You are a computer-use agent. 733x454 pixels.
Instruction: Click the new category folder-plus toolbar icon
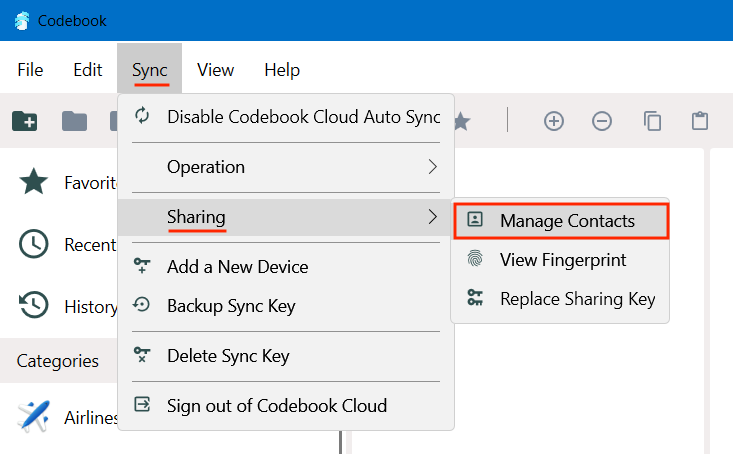tap(25, 121)
